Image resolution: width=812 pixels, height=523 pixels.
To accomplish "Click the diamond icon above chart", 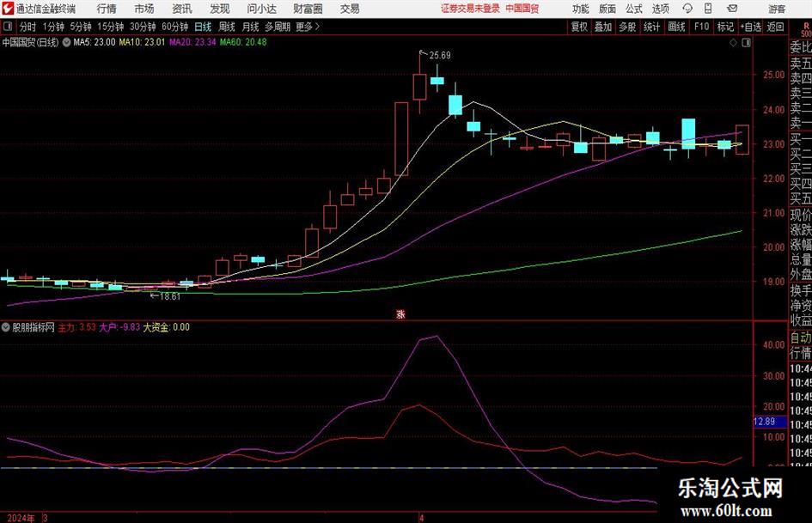I will (733, 43).
